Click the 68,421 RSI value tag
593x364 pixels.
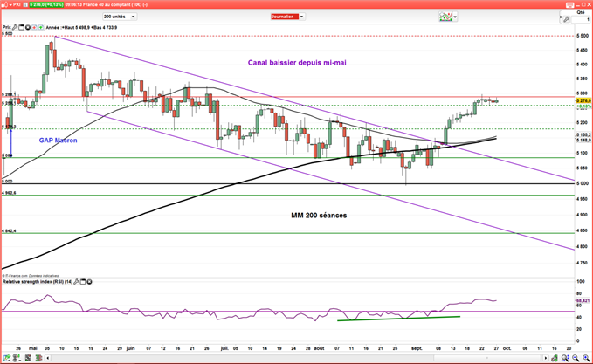583,300
